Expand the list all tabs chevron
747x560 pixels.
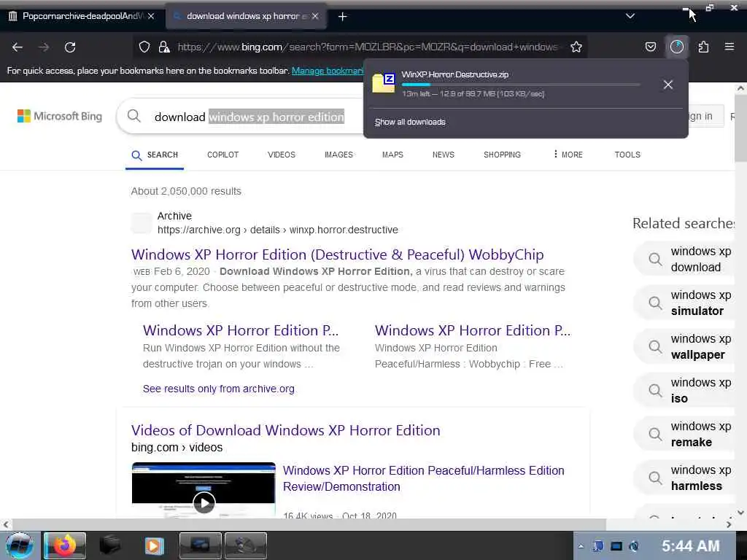point(630,16)
